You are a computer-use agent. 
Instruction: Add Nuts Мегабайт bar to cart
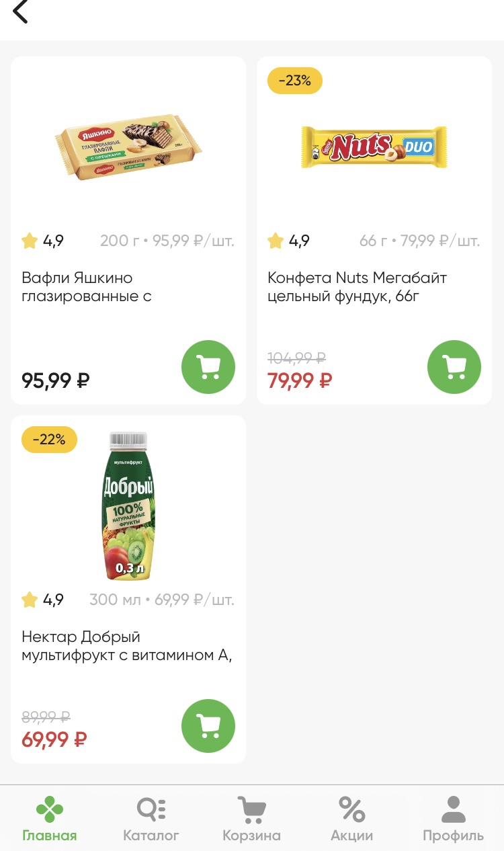click(x=454, y=367)
